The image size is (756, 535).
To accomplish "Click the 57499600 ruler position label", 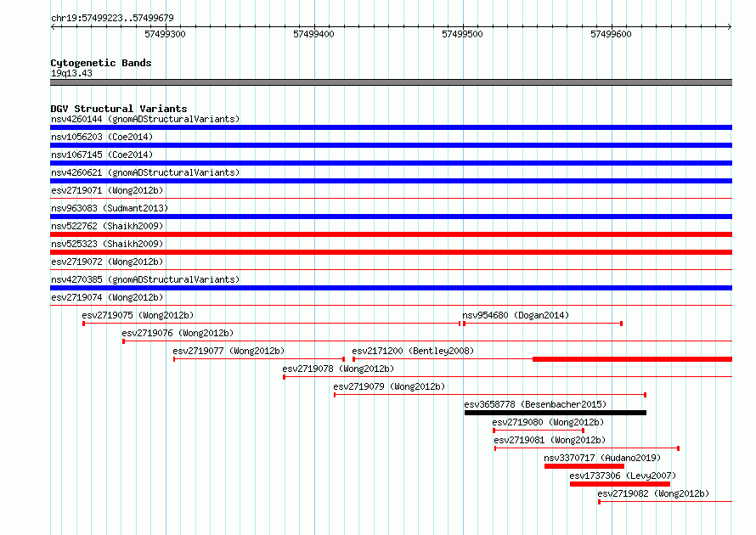I will (x=611, y=34).
